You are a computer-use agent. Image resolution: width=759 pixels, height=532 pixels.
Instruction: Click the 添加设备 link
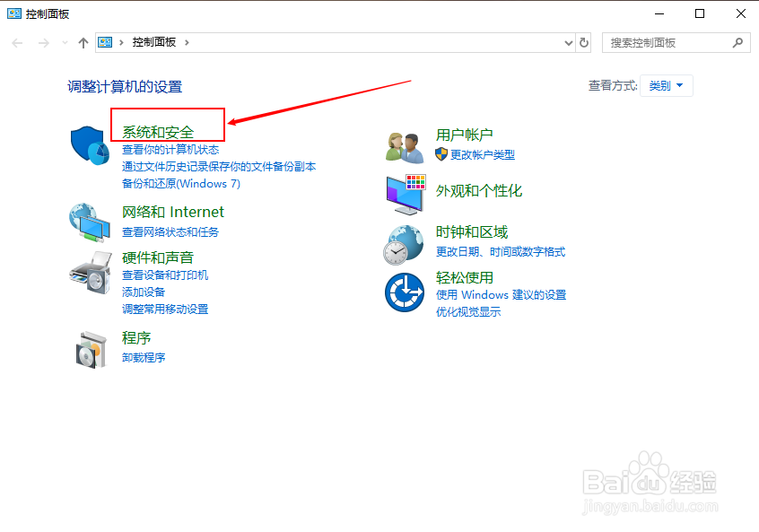(144, 292)
